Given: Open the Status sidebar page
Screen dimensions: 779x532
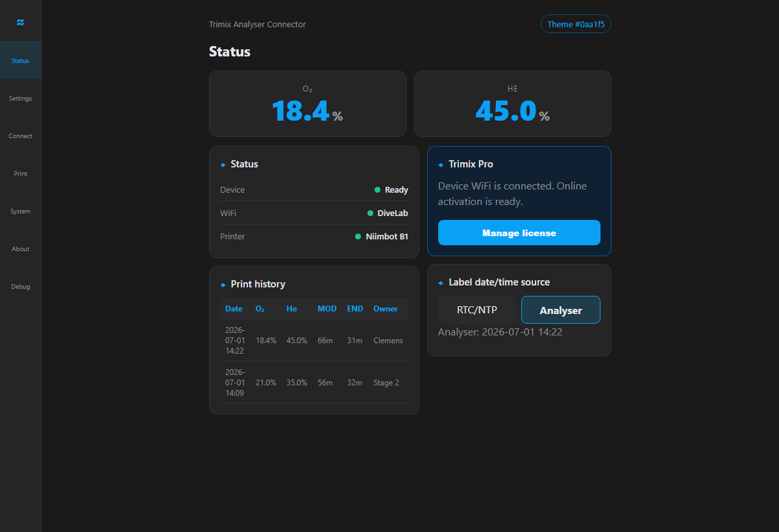Looking at the screenshot, I should (20, 60).
